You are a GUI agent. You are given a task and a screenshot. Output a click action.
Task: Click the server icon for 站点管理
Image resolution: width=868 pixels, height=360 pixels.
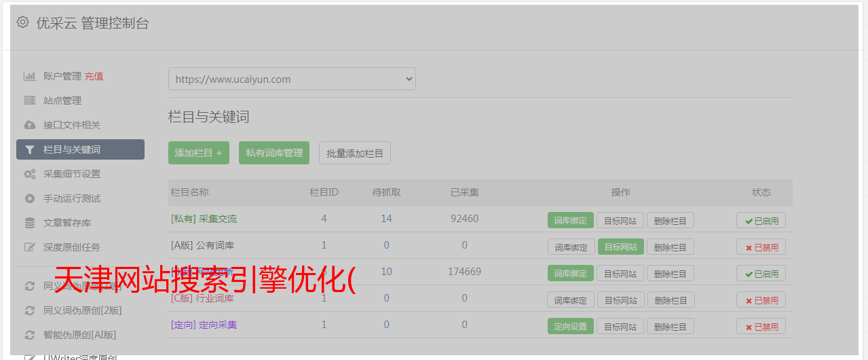(29, 101)
